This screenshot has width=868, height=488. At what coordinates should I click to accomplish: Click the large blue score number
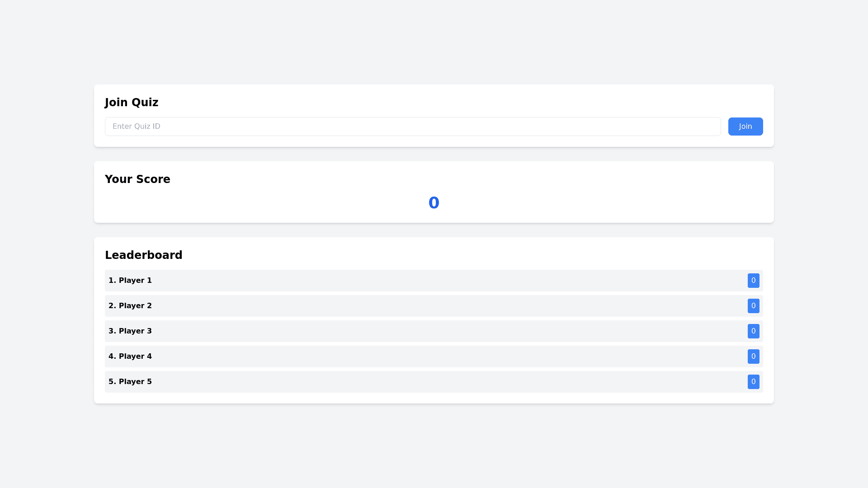pyautogui.click(x=434, y=203)
